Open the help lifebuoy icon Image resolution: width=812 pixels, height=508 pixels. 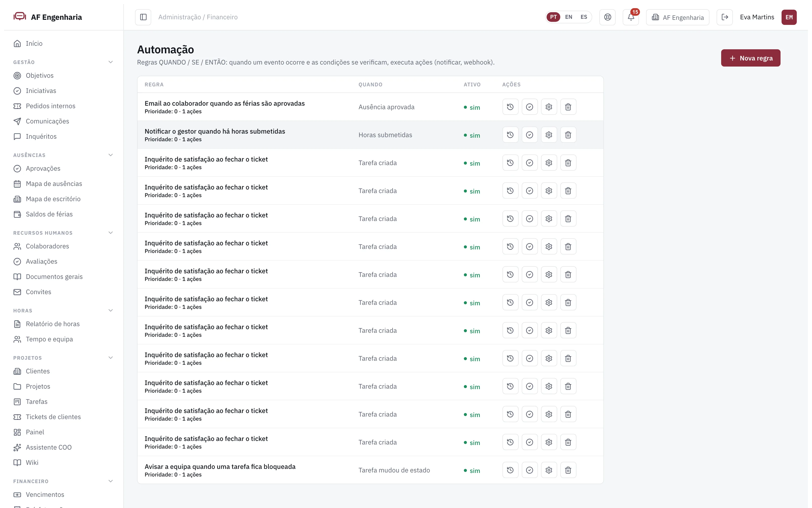click(607, 17)
